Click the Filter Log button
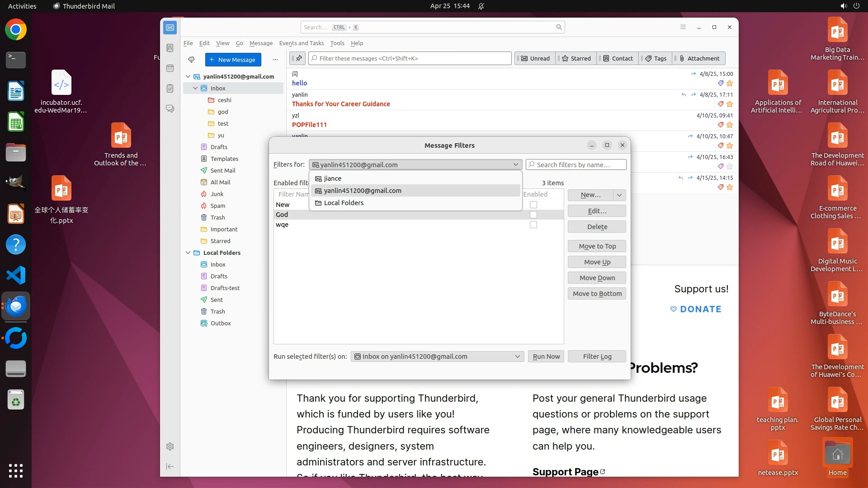This screenshot has width=868, height=488. point(597,357)
